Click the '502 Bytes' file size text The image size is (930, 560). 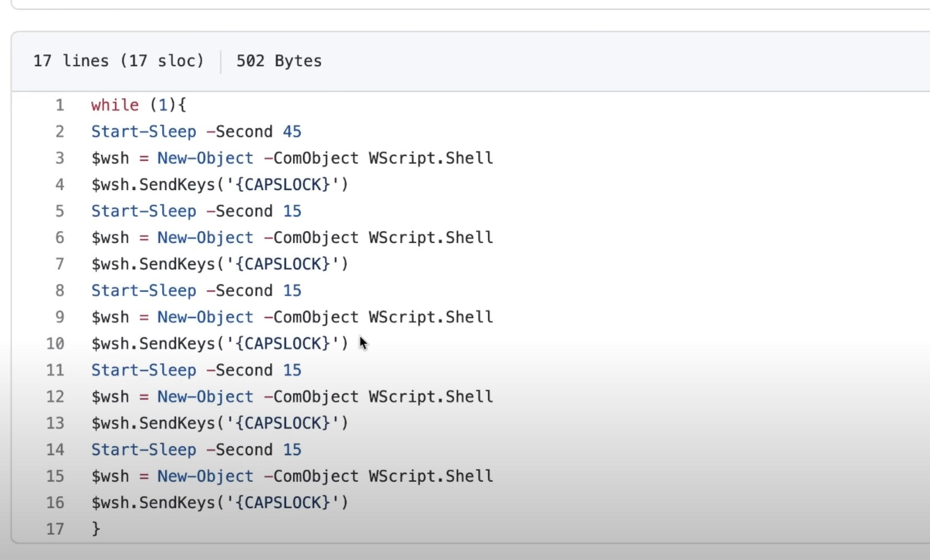coord(279,61)
